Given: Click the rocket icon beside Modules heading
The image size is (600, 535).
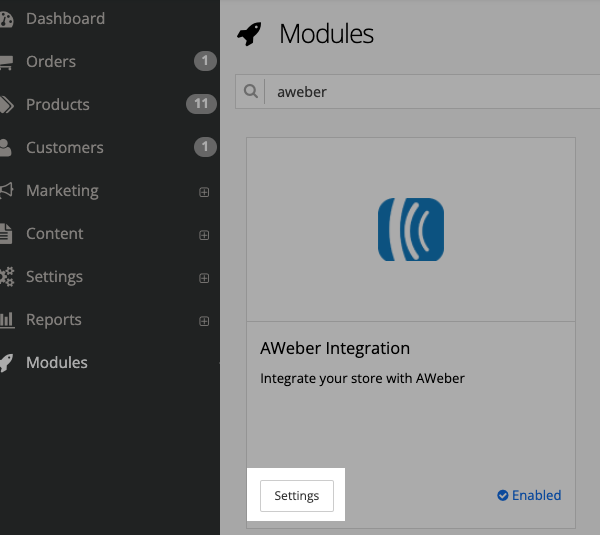Looking at the screenshot, I should (248, 35).
